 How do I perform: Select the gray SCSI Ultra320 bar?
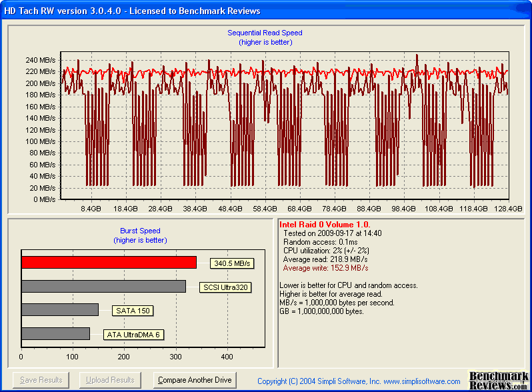(103, 286)
